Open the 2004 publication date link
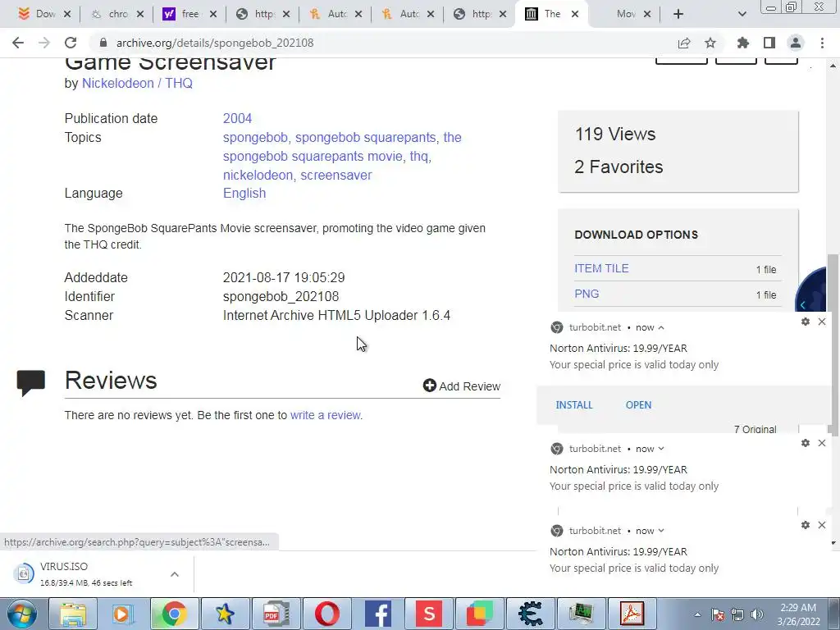Image resolution: width=840 pixels, height=630 pixels. coord(237,118)
